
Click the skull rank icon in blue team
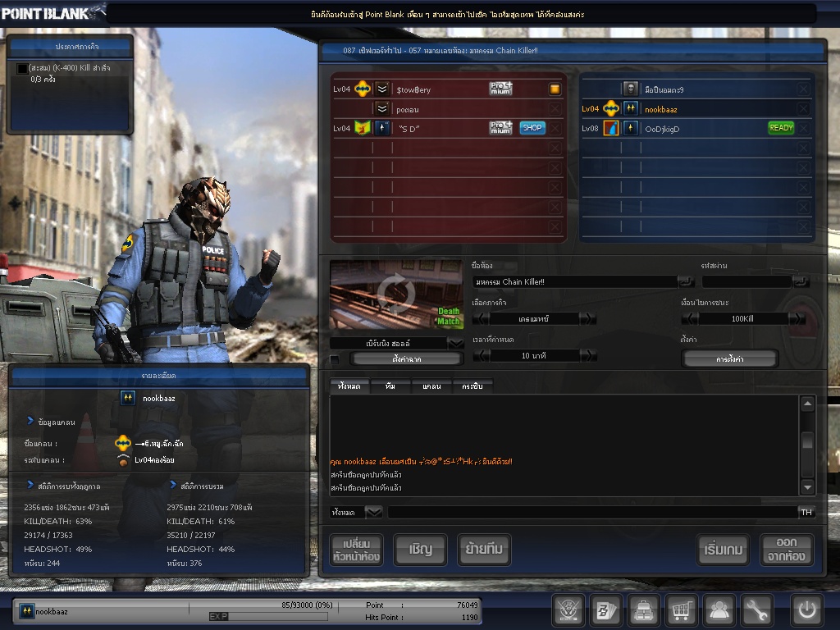pyautogui.click(x=631, y=89)
